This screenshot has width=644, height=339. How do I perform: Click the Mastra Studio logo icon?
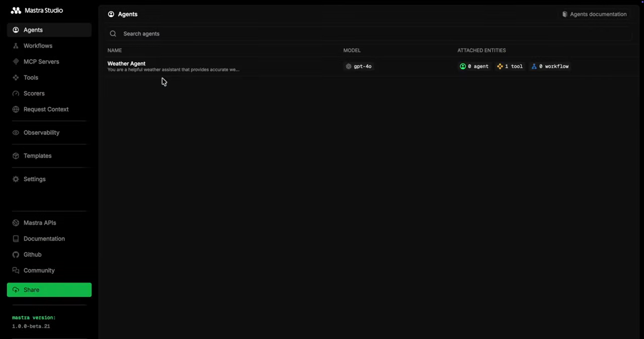point(16,10)
